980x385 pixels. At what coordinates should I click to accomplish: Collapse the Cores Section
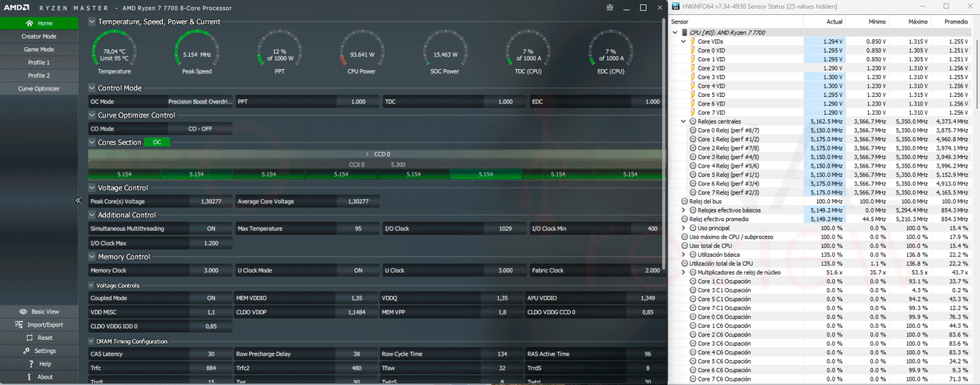(x=92, y=142)
